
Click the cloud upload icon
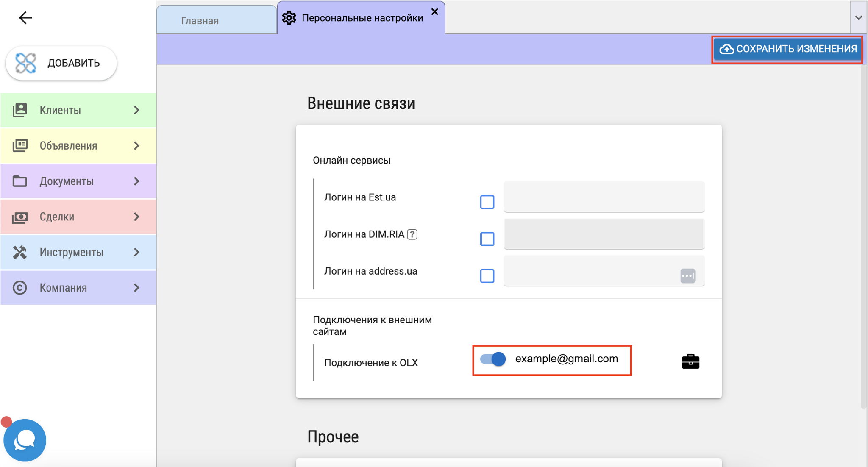coord(727,49)
